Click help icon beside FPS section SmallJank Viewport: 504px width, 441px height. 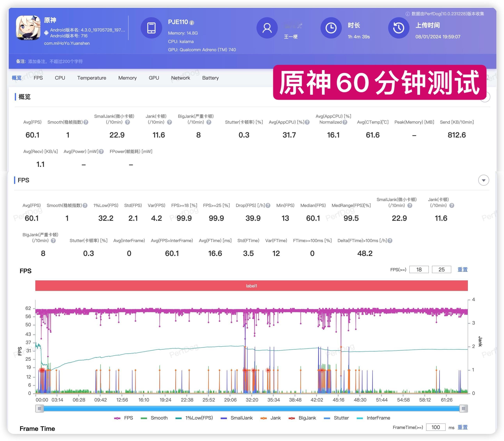pos(410,206)
